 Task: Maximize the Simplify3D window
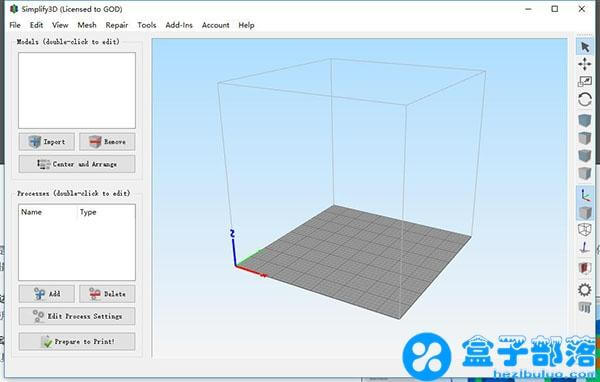[555, 9]
